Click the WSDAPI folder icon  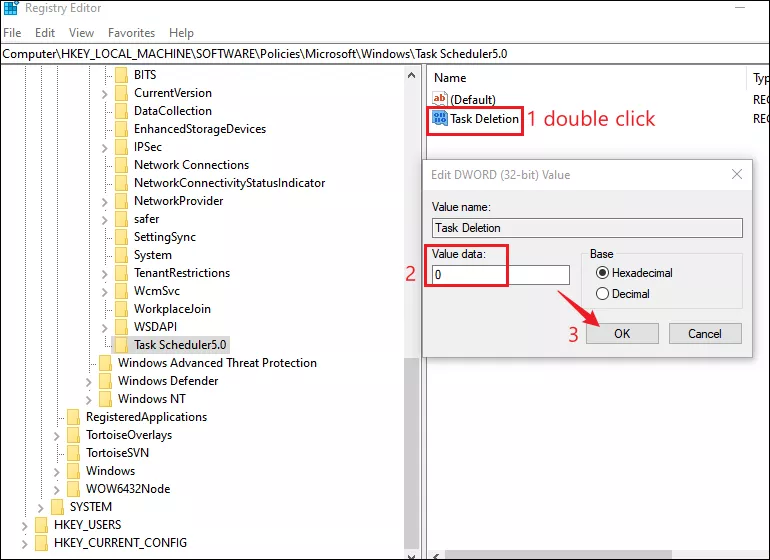pyautogui.click(x=121, y=327)
